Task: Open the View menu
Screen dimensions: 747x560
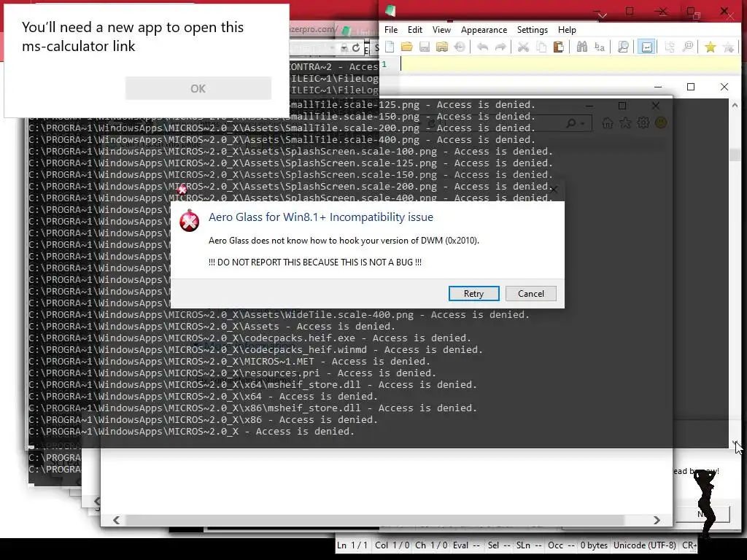Action: coord(441,29)
